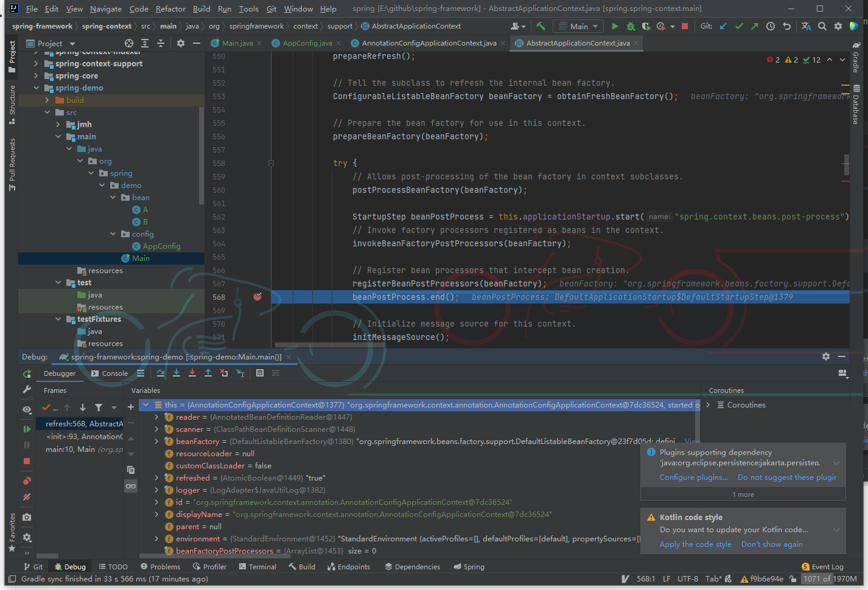Click Select Opened File target icon
Image resolution: width=868 pixels, height=590 pixels.
click(129, 43)
